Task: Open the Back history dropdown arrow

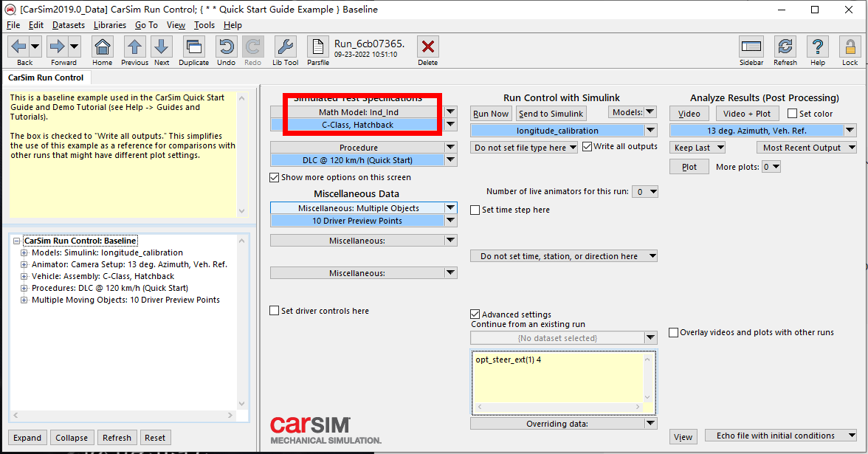Action: tap(35, 47)
